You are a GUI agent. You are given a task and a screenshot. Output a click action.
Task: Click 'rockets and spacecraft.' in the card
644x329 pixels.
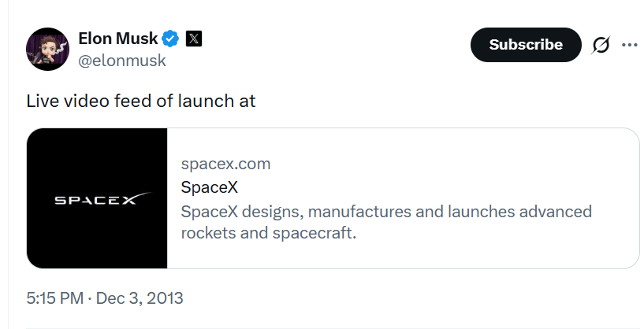tap(269, 234)
